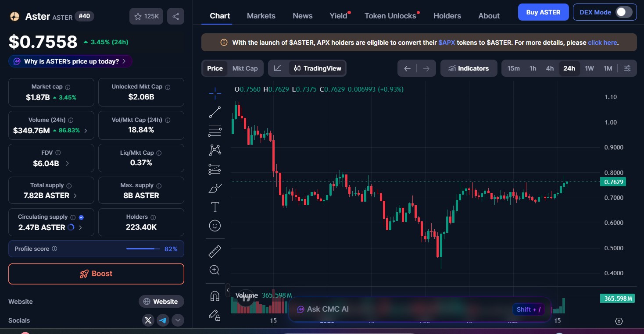
Task: Select the measure ruler tool
Action: pyautogui.click(x=215, y=251)
